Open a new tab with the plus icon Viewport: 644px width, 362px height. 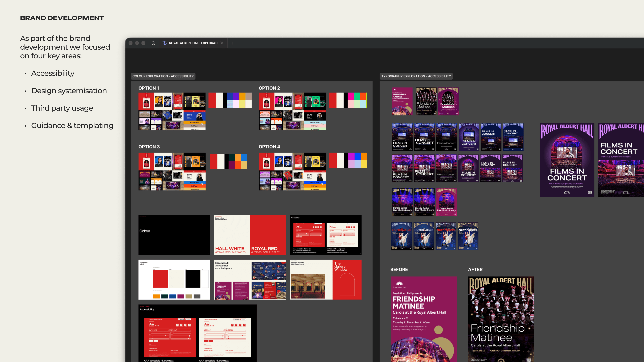[x=233, y=43]
